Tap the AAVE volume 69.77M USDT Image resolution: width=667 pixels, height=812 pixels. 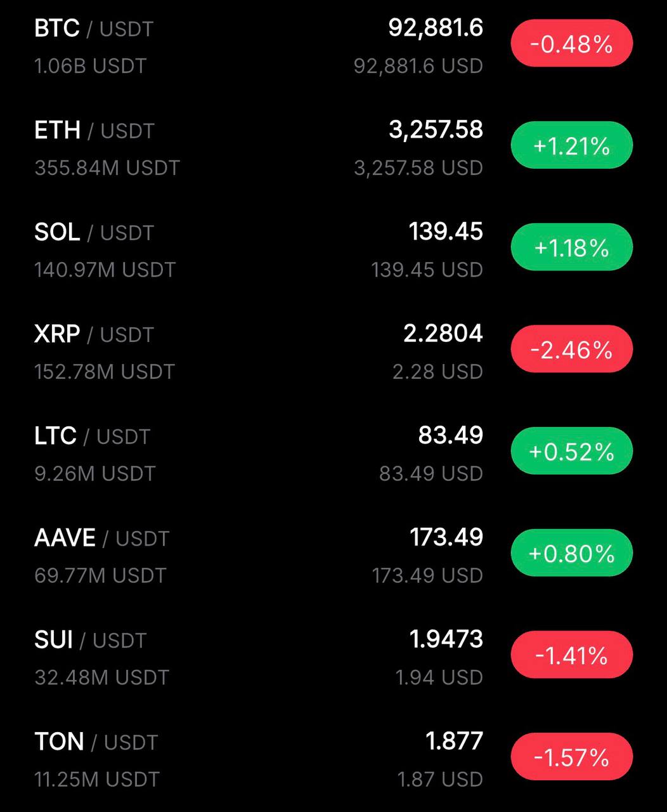point(100,576)
